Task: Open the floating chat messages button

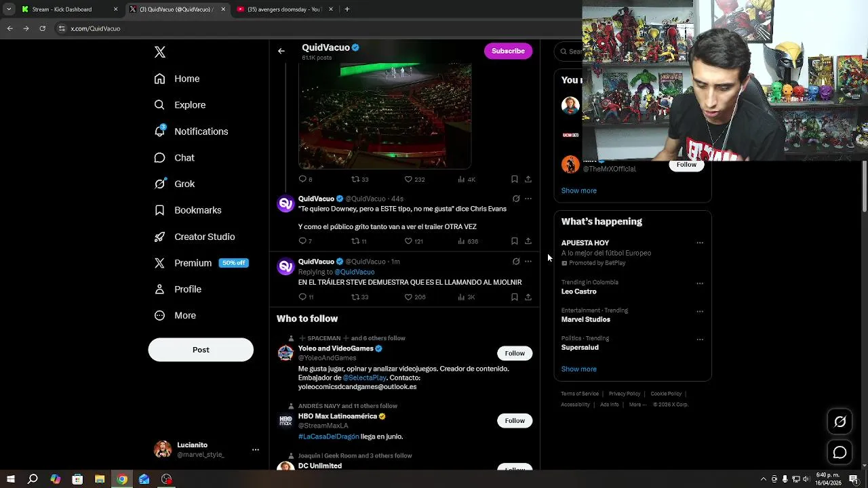Action: click(840, 452)
